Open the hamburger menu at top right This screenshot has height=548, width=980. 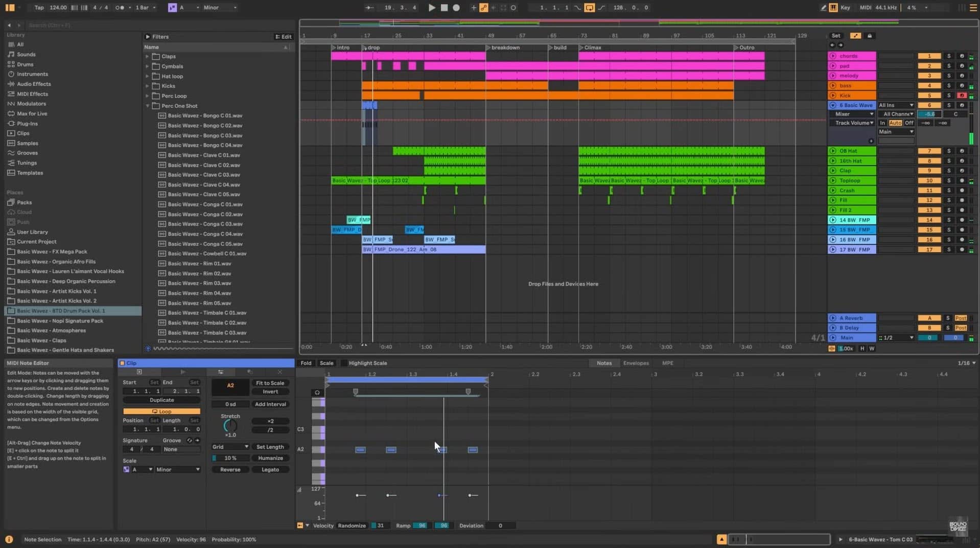point(972,8)
